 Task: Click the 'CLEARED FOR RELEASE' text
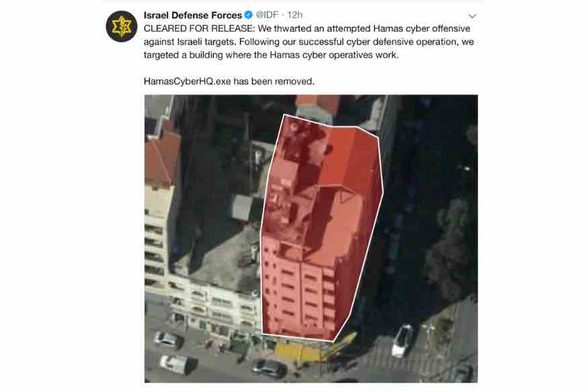click(x=198, y=28)
